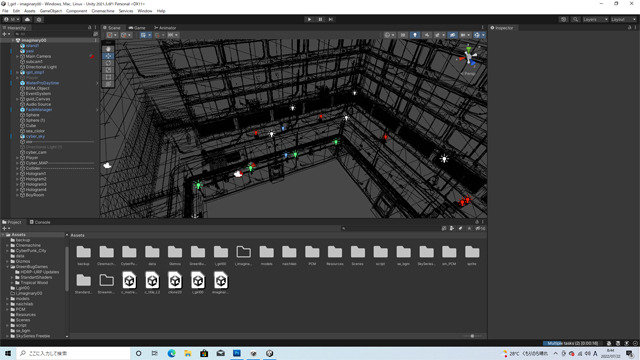Open the Component menu
This screenshot has width=640, height=360.
click(76, 11)
